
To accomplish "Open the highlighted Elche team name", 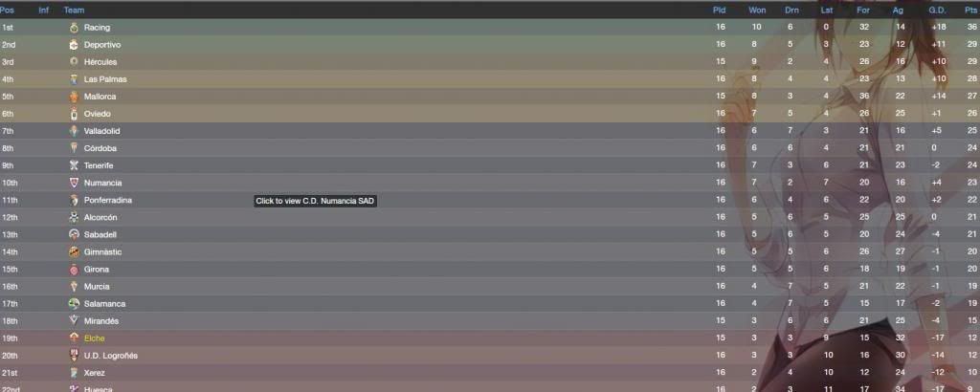I will click(x=95, y=338).
